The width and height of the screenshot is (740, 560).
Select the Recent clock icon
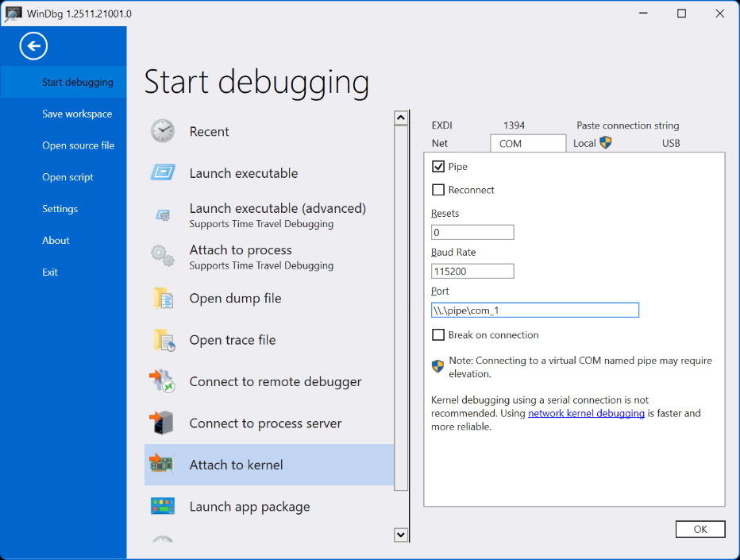coord(163,131)
